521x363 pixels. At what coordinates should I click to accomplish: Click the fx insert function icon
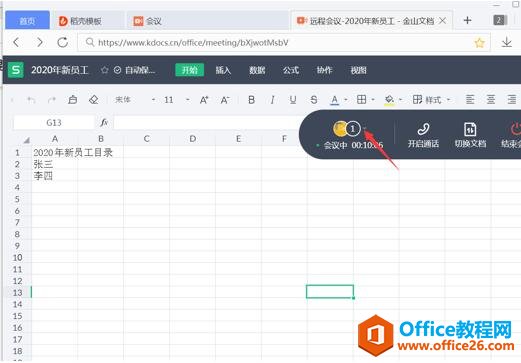[104, 123]
